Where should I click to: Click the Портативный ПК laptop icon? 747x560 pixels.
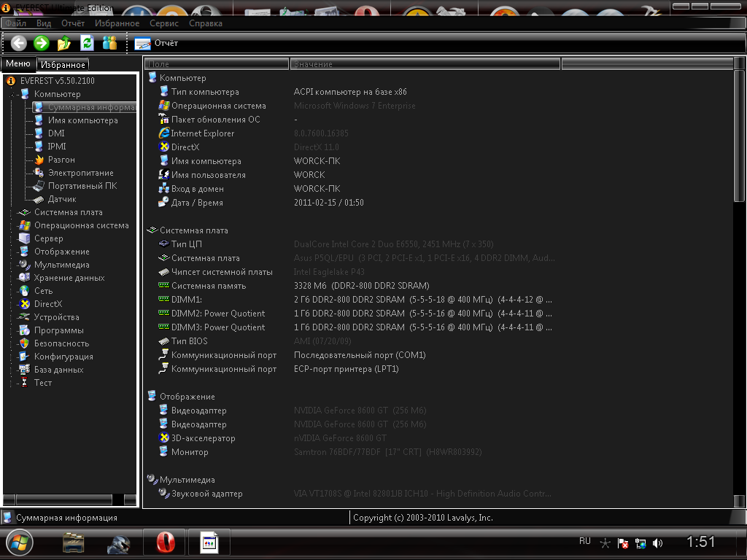click(x=39, y=186)
